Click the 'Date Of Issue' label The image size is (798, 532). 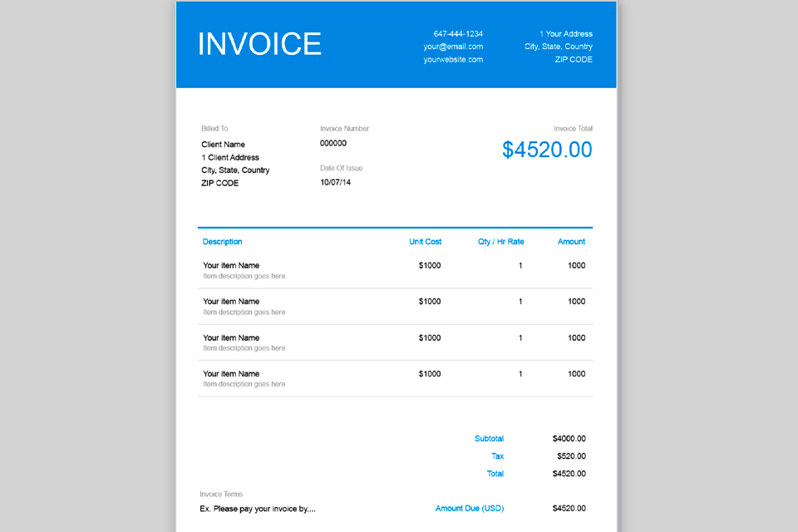pos(341,168)
